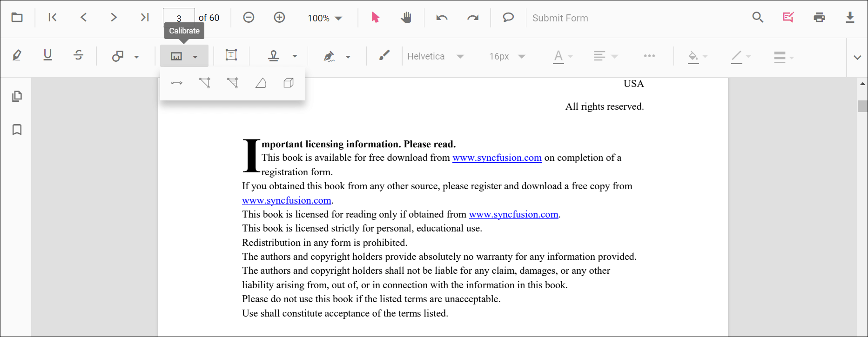Enable the text selection cursor tool
868x337 pixels.
pyautogui.click(x=375, y=18)
